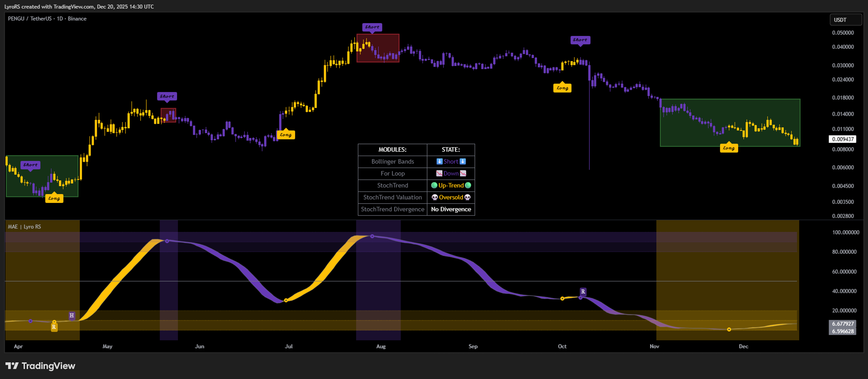
Task: Click the yellow dot on the late-November oscillator line
Action: point(729,329)
